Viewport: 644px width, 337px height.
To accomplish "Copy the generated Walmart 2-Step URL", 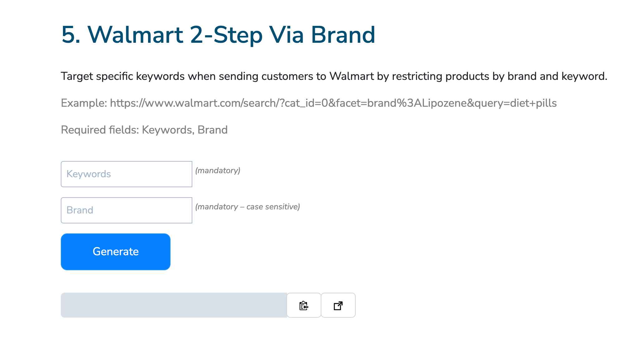I will [304, 305].
